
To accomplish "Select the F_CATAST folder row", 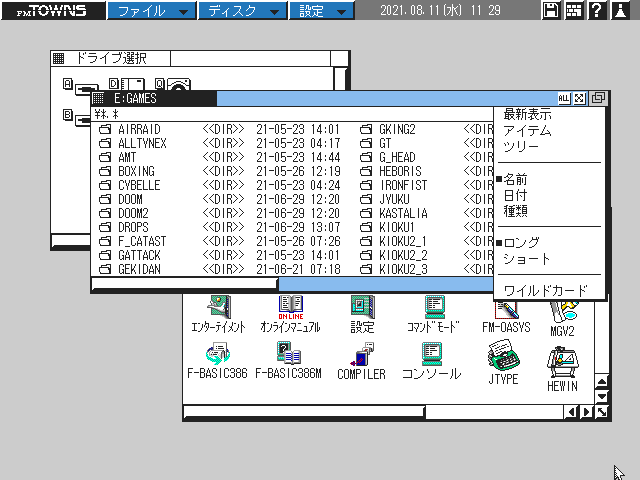I will (220, 241).
